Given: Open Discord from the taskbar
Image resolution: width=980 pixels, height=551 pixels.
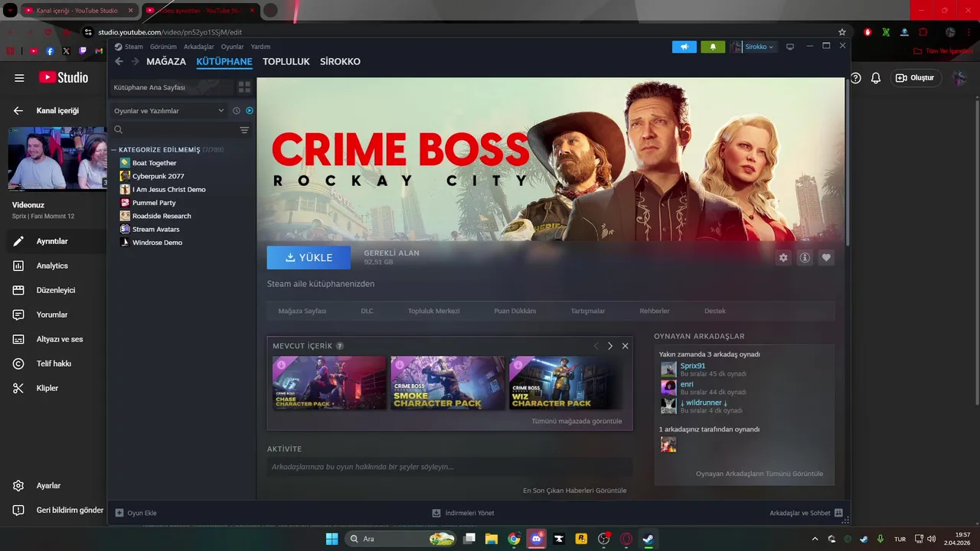Looking at the screenshot, I should pyautogui.click(x=537, y=539).
